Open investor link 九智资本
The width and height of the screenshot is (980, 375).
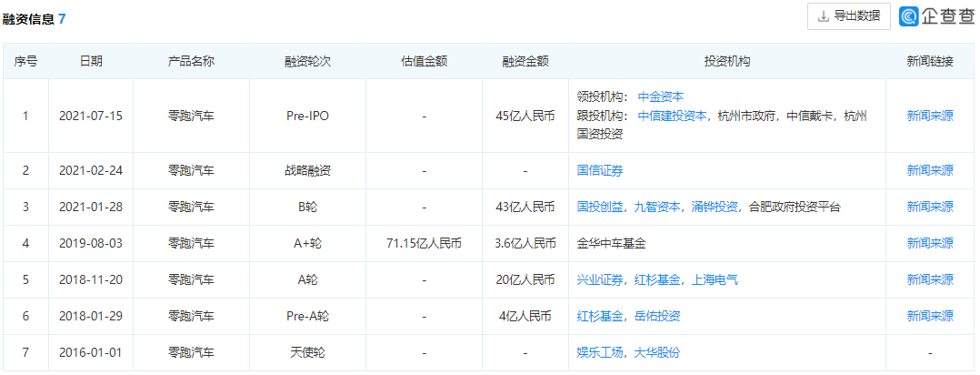coord(657,207)
